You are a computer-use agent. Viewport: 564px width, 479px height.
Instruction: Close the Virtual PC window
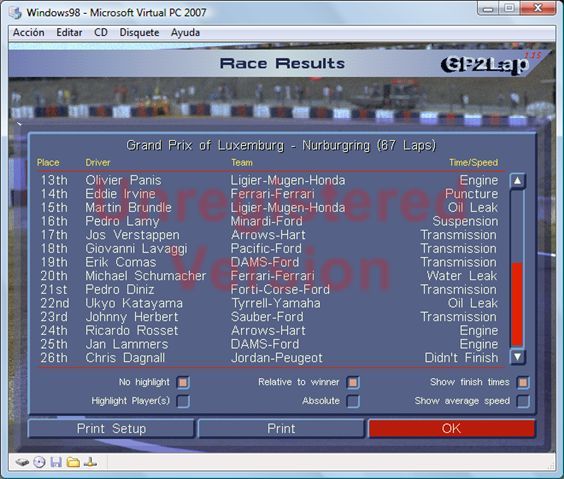point(538,8)
